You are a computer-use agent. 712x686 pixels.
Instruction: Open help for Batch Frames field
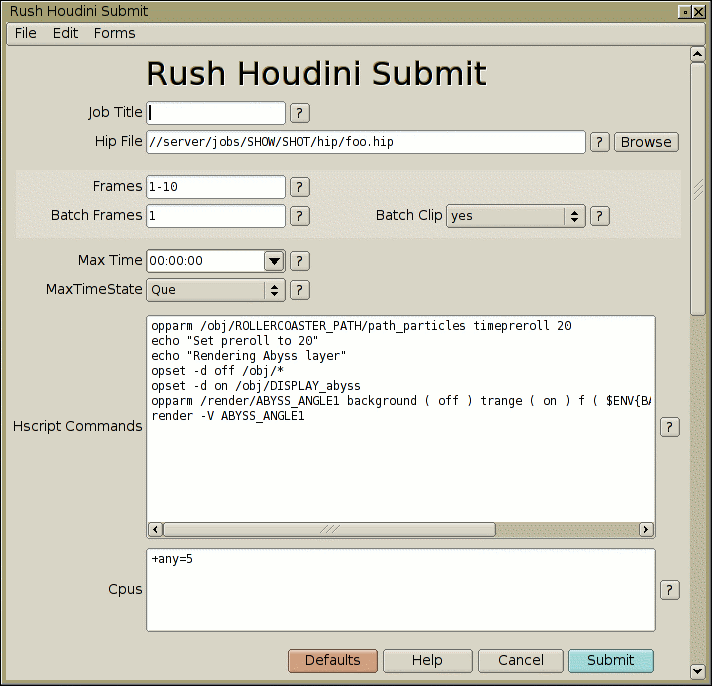pos(300,216)
